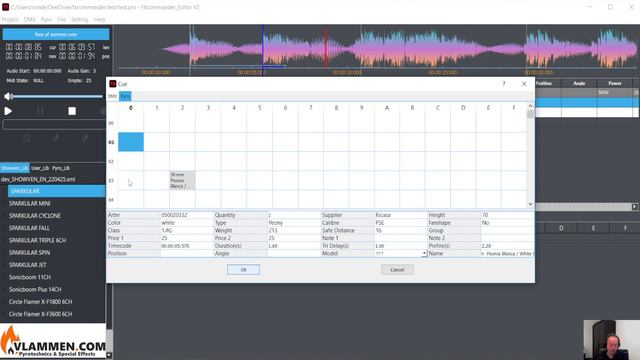This screenshot has height=360, width=640.
Task: Confirm the cue with the Ok button
Action: pos(243,270)
